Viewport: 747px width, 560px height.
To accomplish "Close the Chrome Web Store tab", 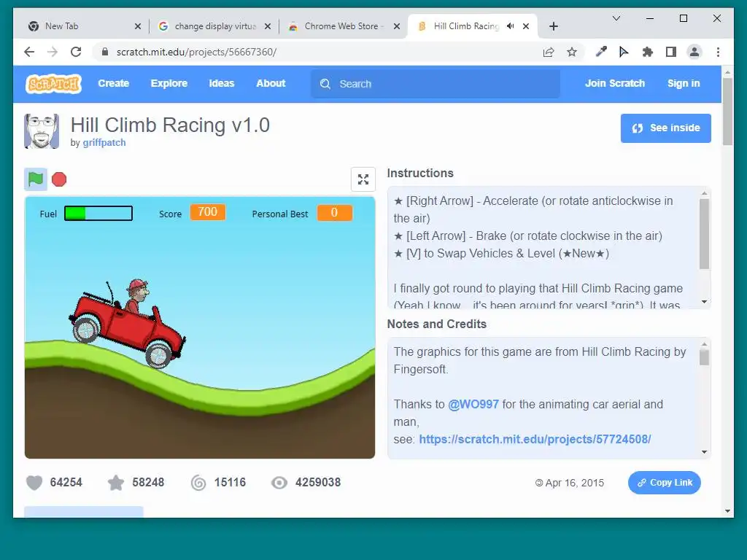I will [396, 26].
